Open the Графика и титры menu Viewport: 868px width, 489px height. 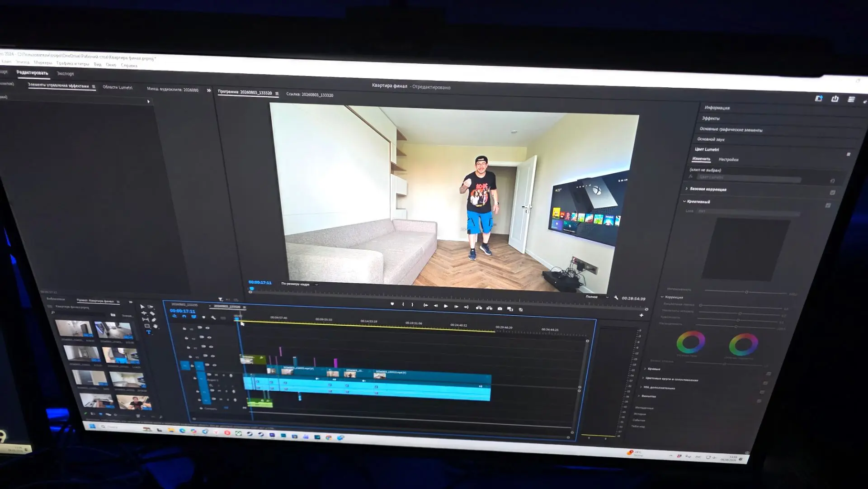point(72,63)
